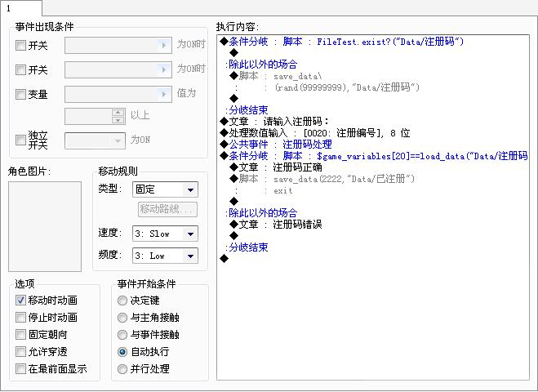
Task: Open the 类型 movement type dropdown
Action: tap(165, 189)
